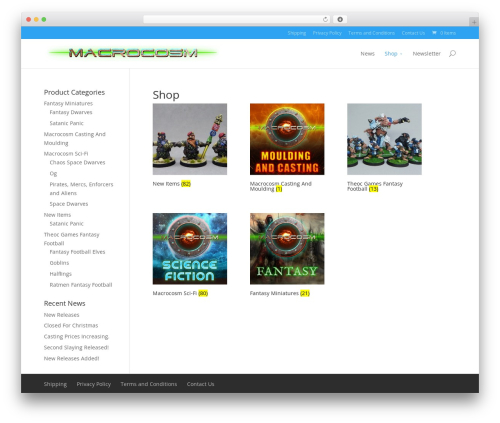
Task: Click New Items (82) product title
Action: tap(172, 184)
